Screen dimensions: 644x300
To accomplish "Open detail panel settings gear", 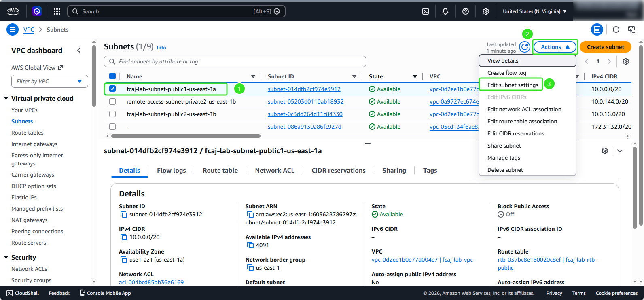I will (605, 151).
